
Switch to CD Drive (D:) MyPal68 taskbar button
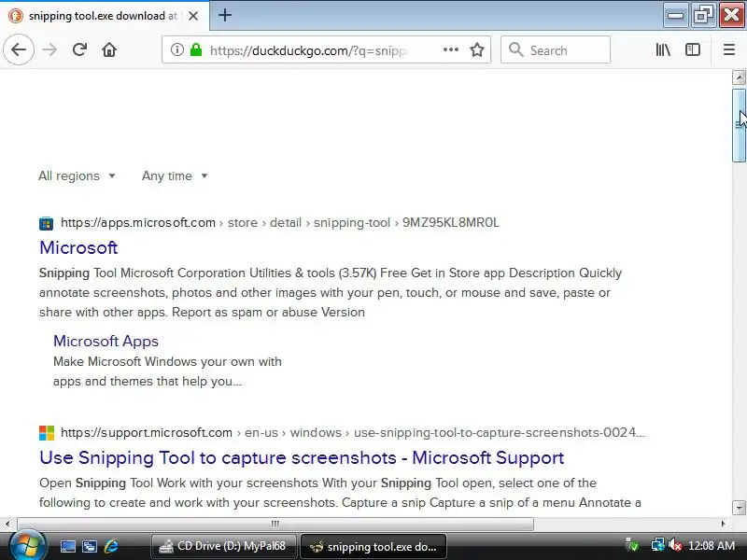[224, 546]
